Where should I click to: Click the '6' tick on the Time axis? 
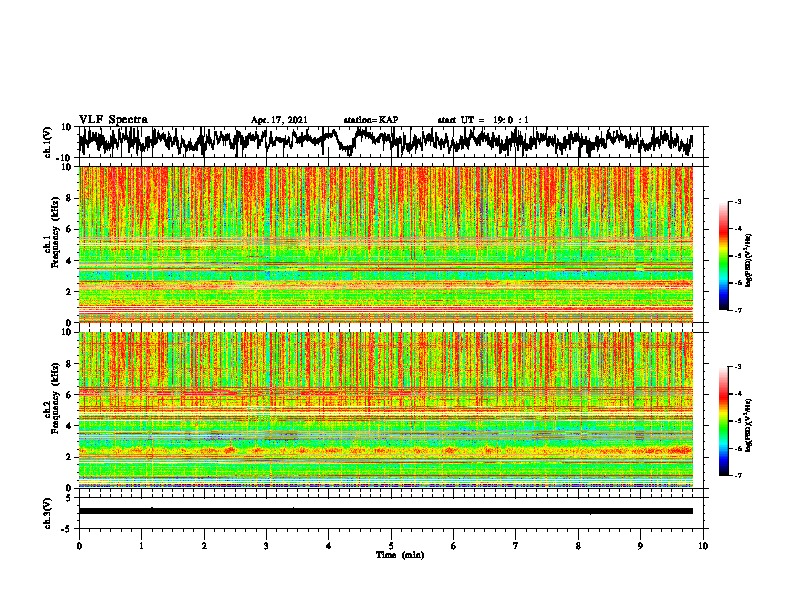[x=454, y=546]
